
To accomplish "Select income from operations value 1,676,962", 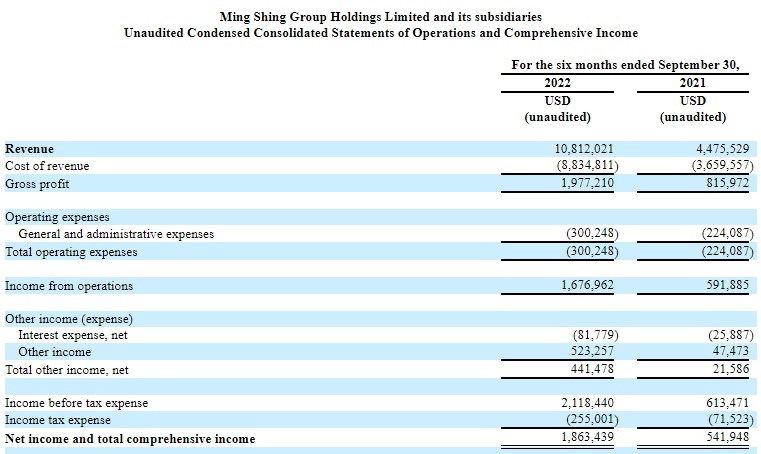I will [x=587, y=285].
